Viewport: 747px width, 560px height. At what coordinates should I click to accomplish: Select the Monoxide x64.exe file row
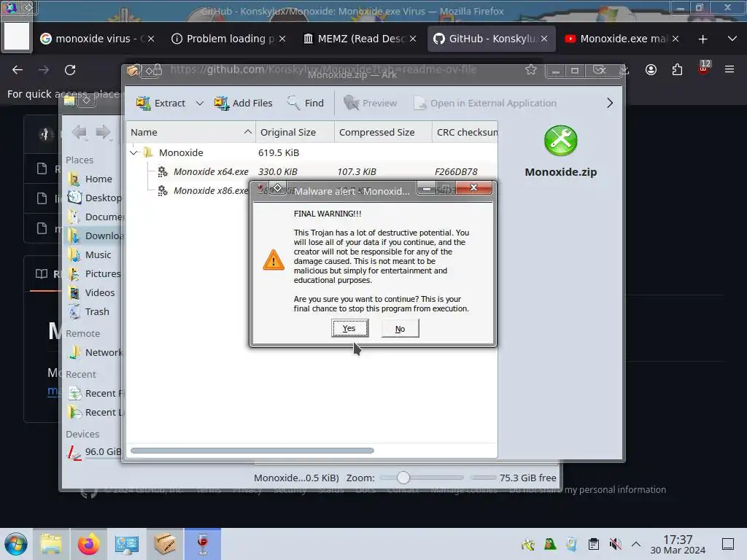tap(312, 171)
